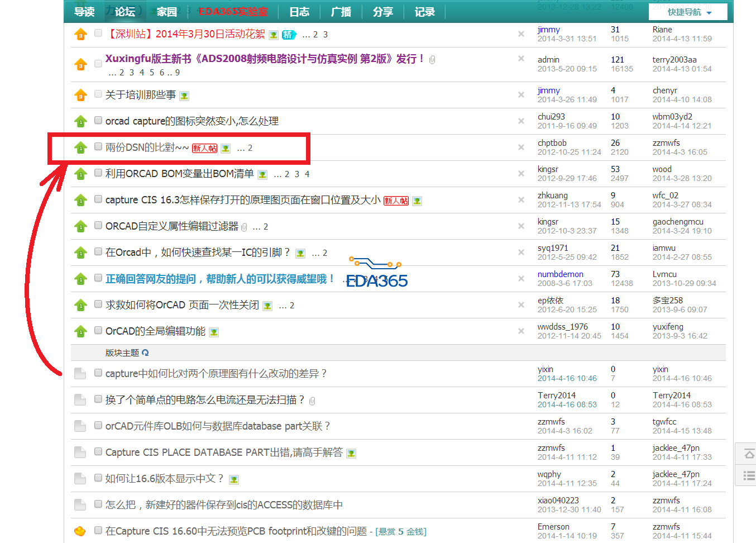Viewport: 756px width, 543px height.
Task: Go to page 4 of 利用ORCAD BOM thread
Action: click(x=307, y=174)
